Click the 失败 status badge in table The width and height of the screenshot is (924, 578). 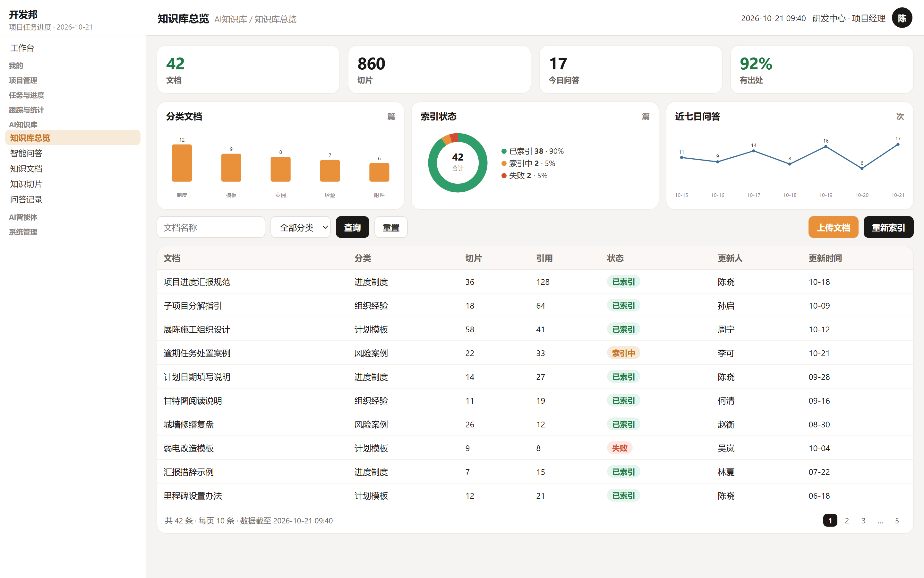point(620,448)
